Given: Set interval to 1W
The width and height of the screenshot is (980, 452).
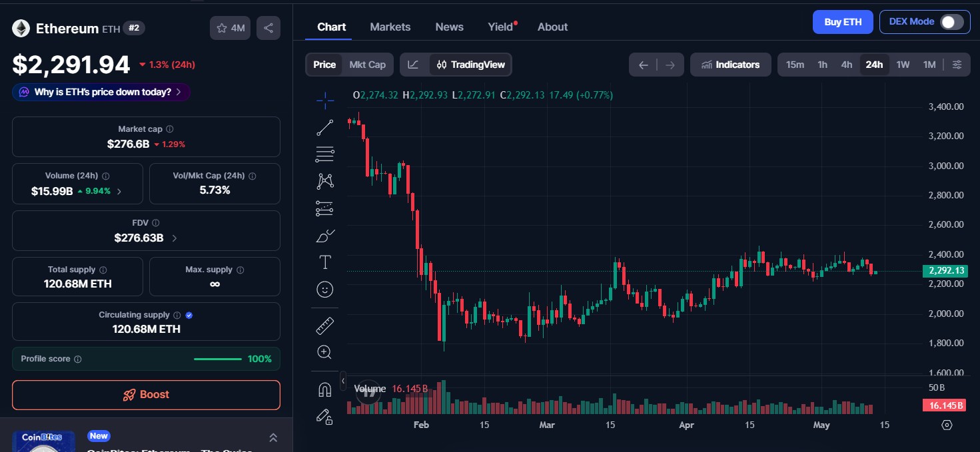Looking at the screenshot, I should coord(903,65).
